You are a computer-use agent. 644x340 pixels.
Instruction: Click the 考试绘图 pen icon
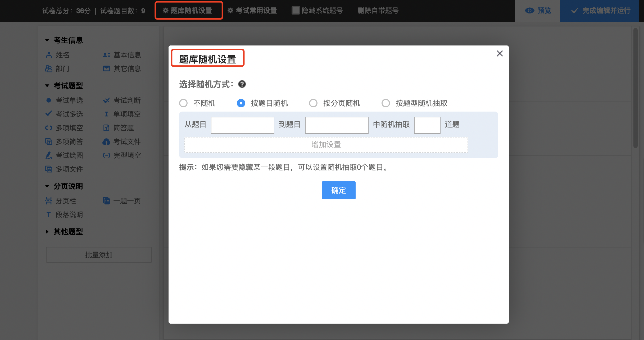coord(49,155)
